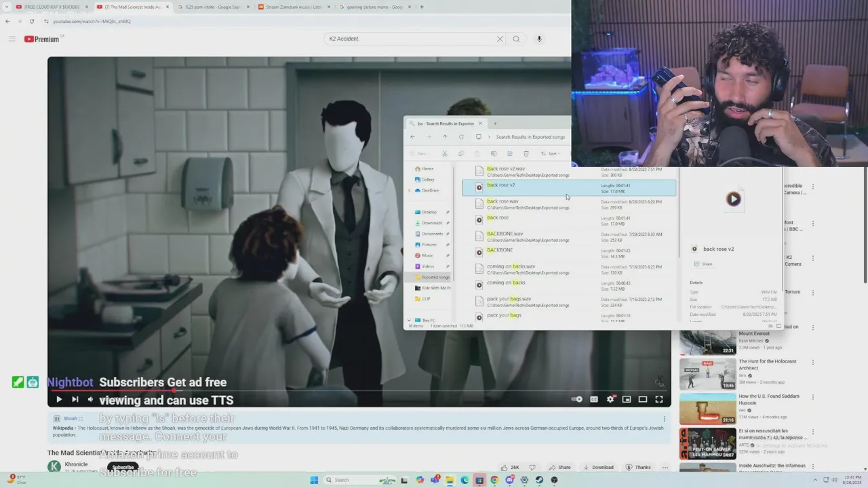Select Gallery in Explorer sidebar

[x=425, y=180]
